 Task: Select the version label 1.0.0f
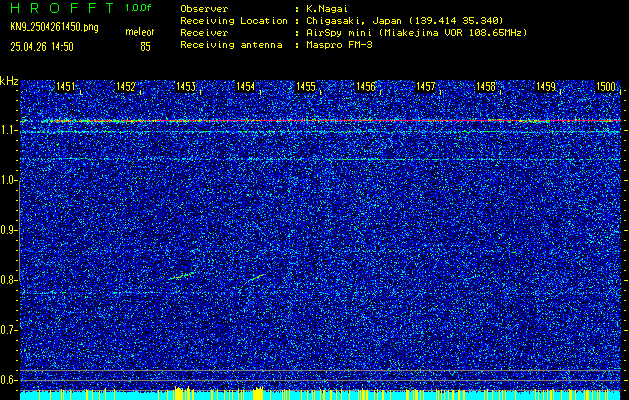pos(138,8)
